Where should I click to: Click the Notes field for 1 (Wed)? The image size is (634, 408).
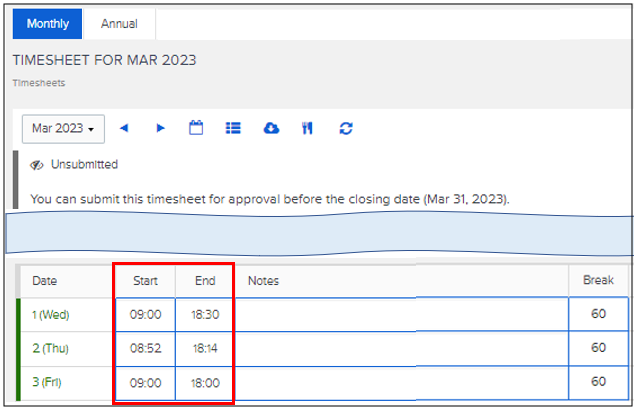click(x=400, y=314)
